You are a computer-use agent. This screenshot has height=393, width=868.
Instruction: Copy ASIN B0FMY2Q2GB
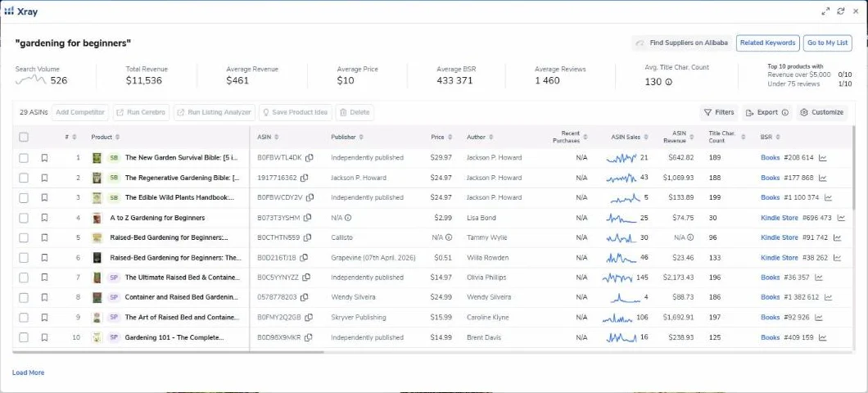pyautogui.click(x=309, y=317)
